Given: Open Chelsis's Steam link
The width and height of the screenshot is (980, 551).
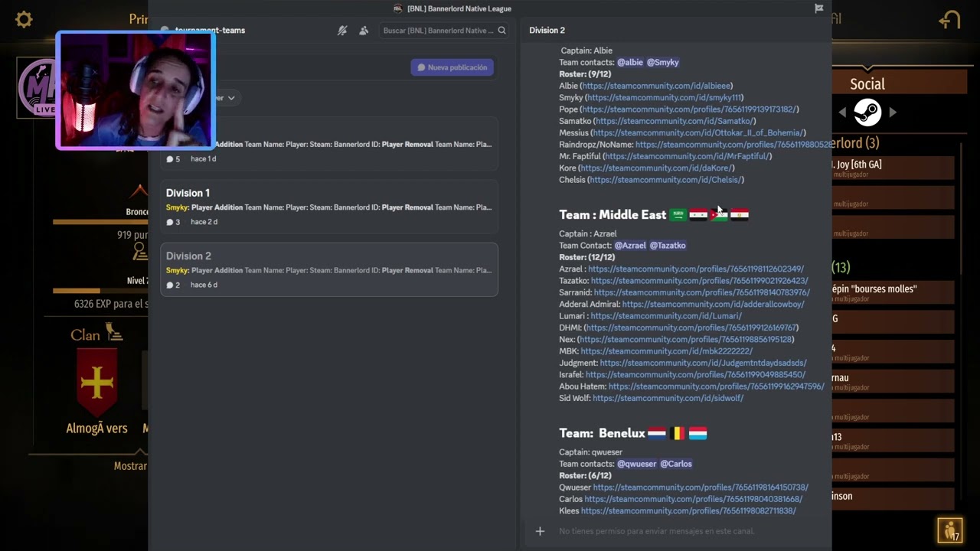Looking at the screenshot, I should pos(665,180).
